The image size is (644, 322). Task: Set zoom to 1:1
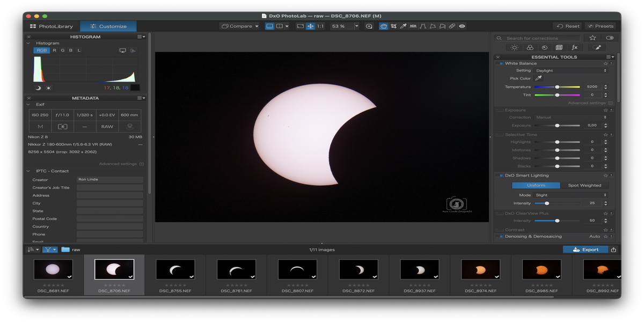(320, 26)
